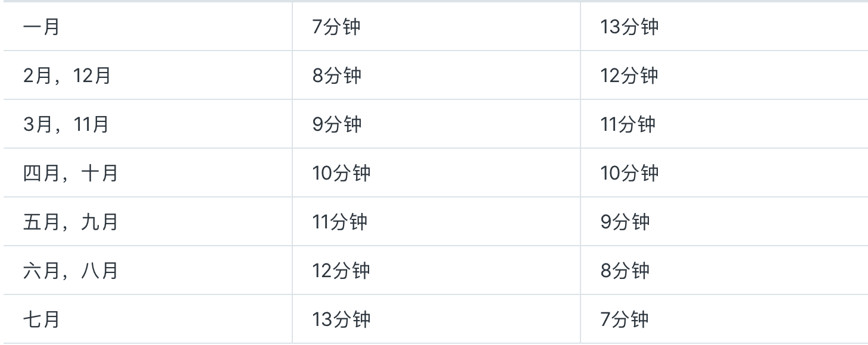Select 7分钟 in the 七月 row
The width and height of the screenshot is (868, 345).
(625, 320)
